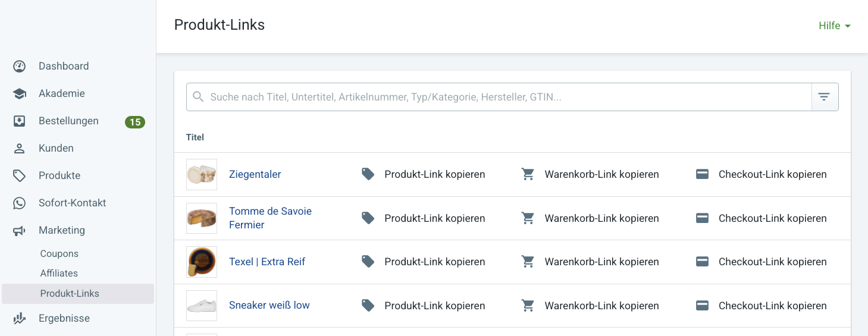Click the cart icon in Ziegentaler row
This screenshot has width=868, height=336.
pos(528,174)
